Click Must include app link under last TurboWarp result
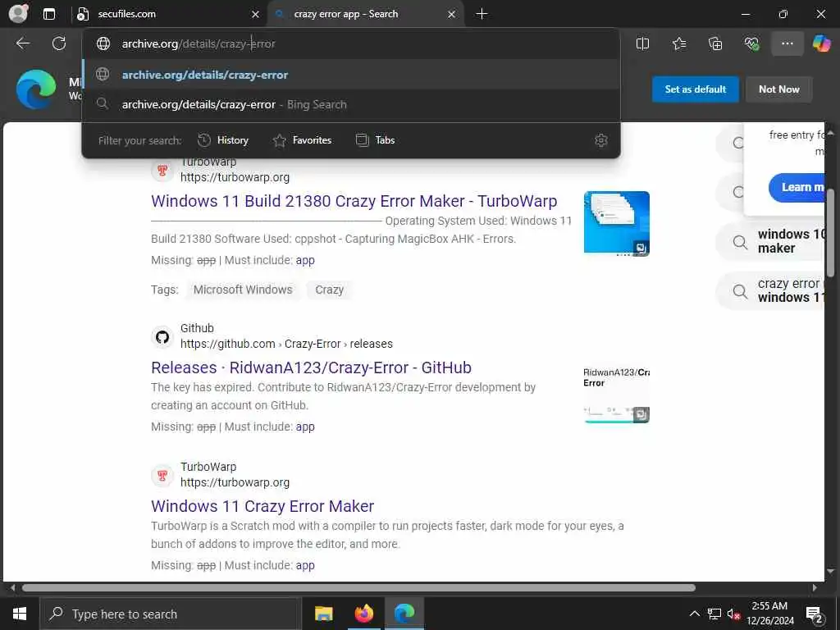The height and width of the screenshot is (630, 840). click(x=305, y=566)
